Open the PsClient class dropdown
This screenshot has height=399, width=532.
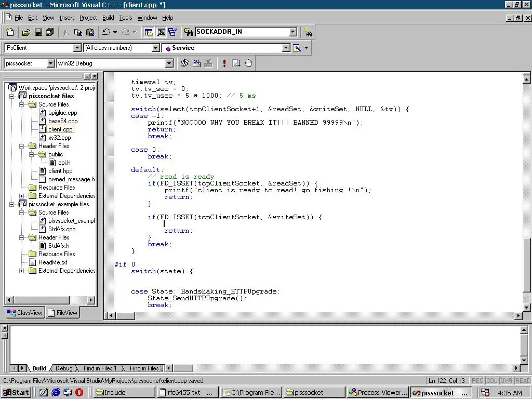(x=77, y=48)
